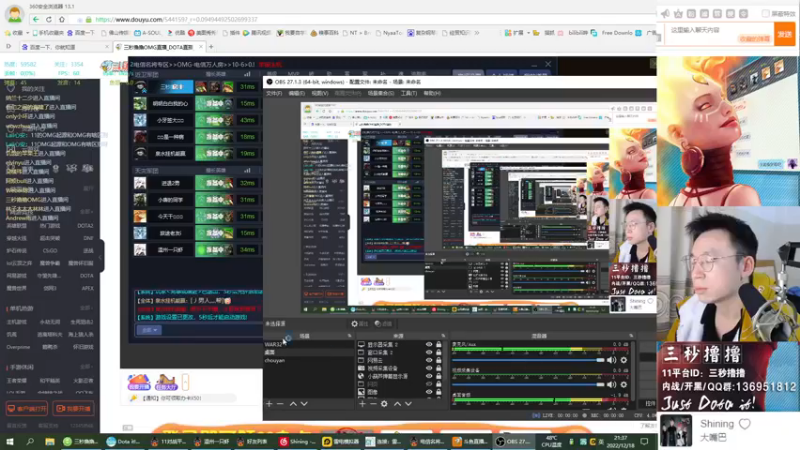Send the chat message with orange button

click(784, 34)
